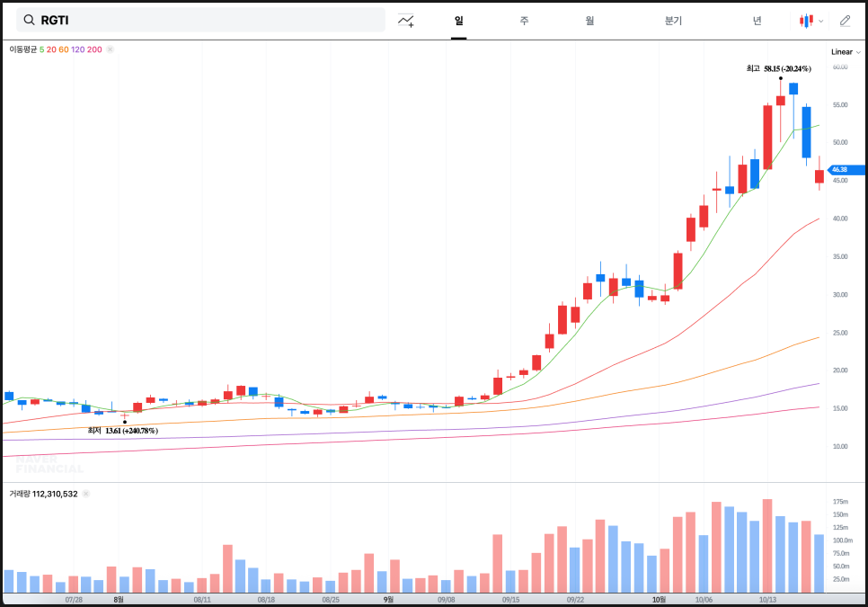This screenshot has width=868, height=607.
Task: Open the chart type dropdown arrow
Action: pyautogui.click(x=821, y=21)
